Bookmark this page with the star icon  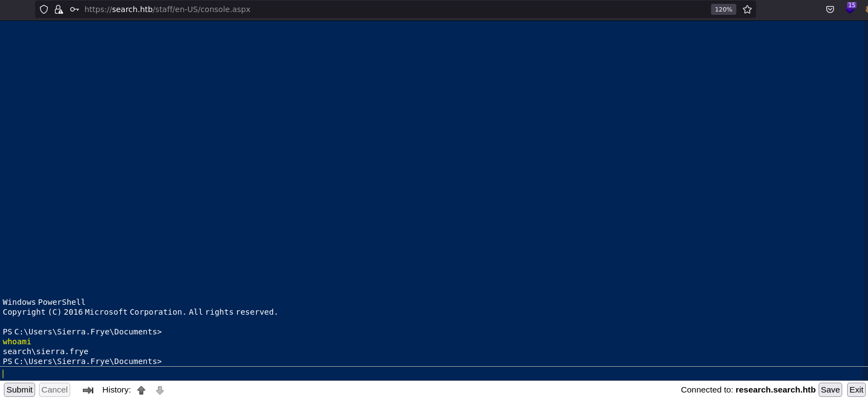[x=747, y=9]
